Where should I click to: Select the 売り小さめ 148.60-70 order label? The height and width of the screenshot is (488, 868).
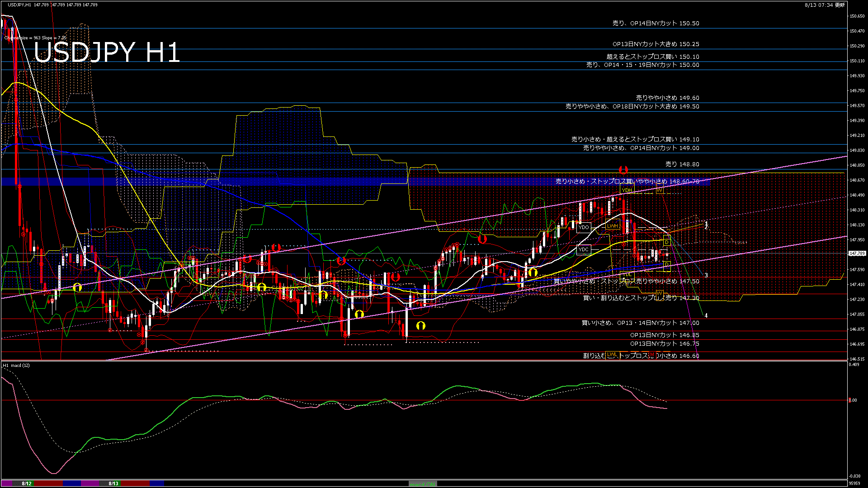pyautogui.click(x=627, y=181)
